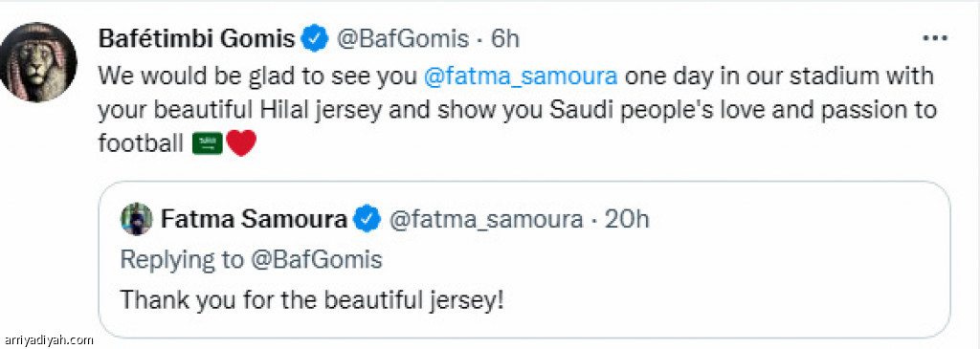Screen dimensions: 980x349
Task: Click Fatma Samoura verified blue badge
Action: [367, 220]
